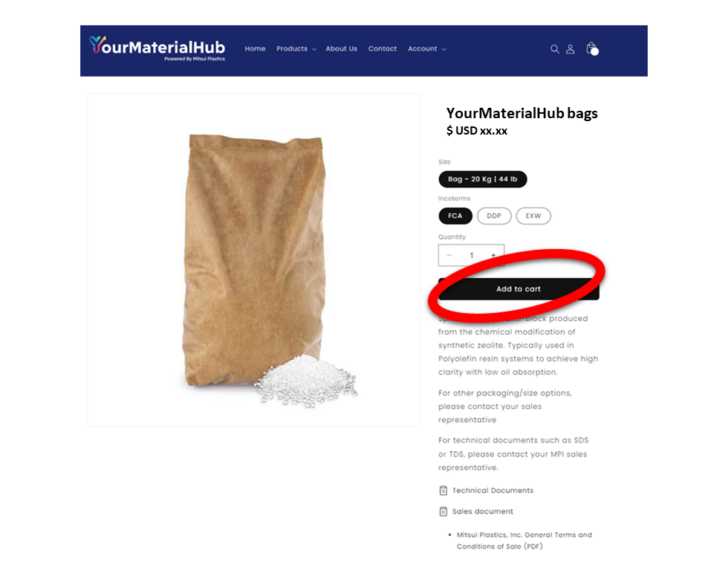Click the product bag image
728x588 pixels.
click(253, 260)
